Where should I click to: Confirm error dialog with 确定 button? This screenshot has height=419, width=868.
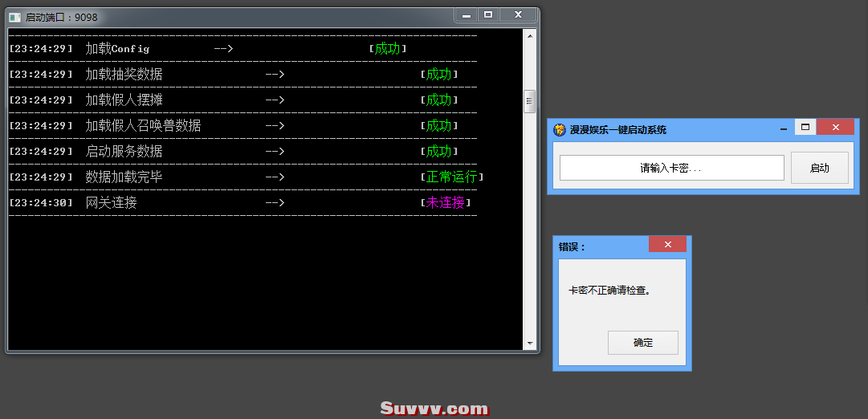coord(642,343)
